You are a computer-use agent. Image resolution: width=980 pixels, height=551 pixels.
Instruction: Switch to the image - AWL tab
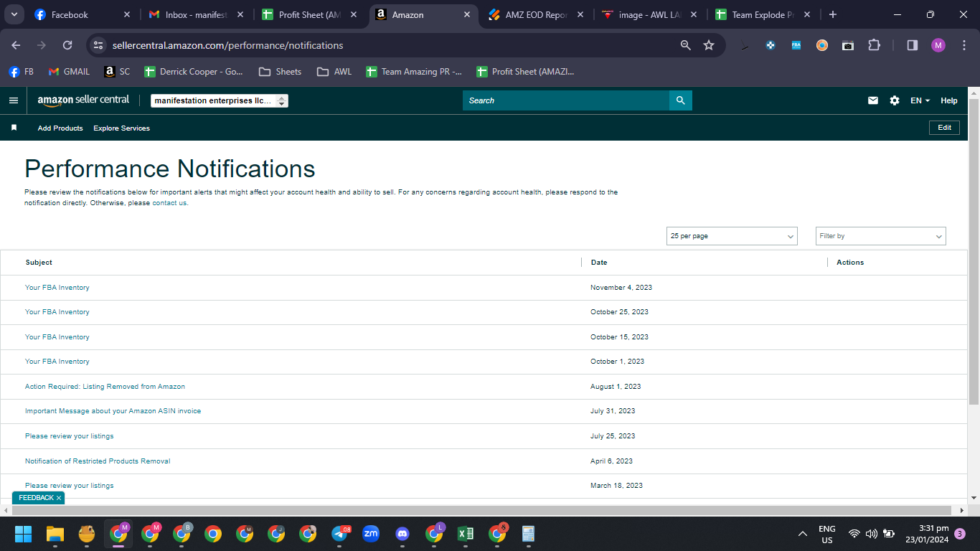coord(649,14)
